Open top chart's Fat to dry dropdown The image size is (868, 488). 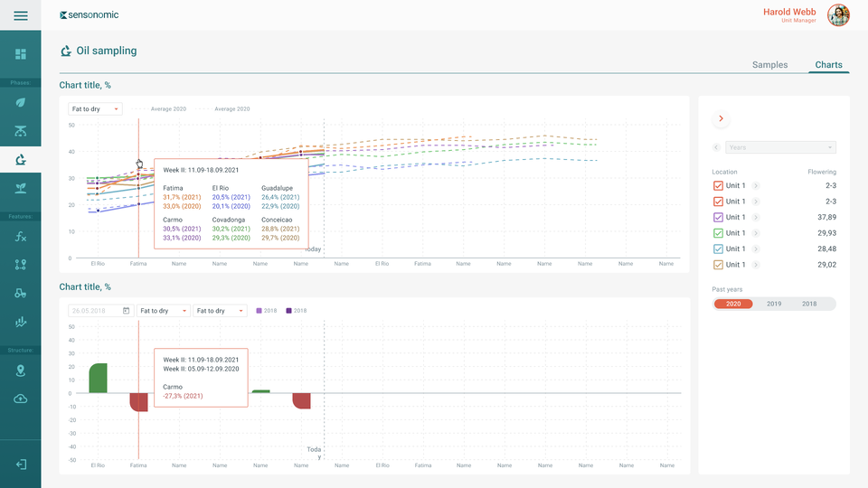[x=95, y=109]
